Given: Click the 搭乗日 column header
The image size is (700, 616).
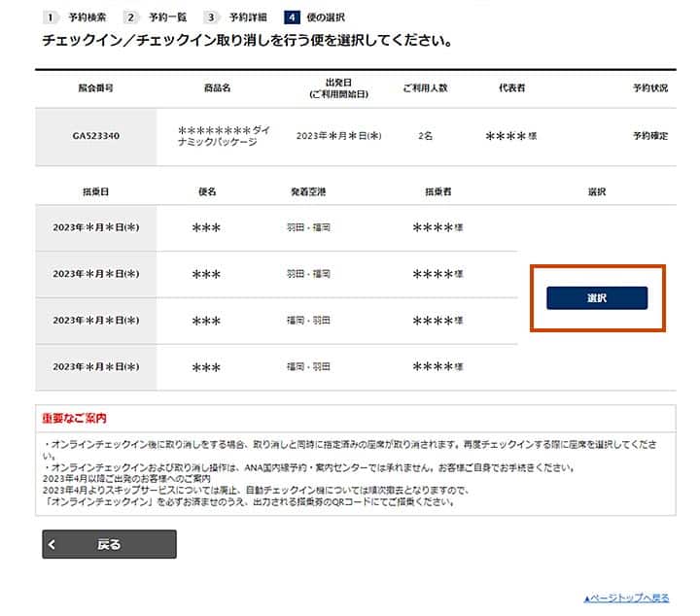Looking at the screenshot, I should tap(95, 192).
